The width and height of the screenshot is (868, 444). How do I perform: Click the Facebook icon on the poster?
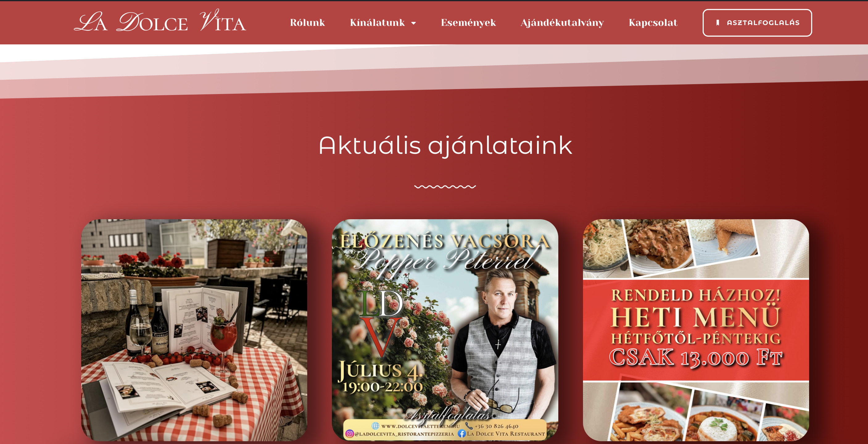(x=462, y=434)
